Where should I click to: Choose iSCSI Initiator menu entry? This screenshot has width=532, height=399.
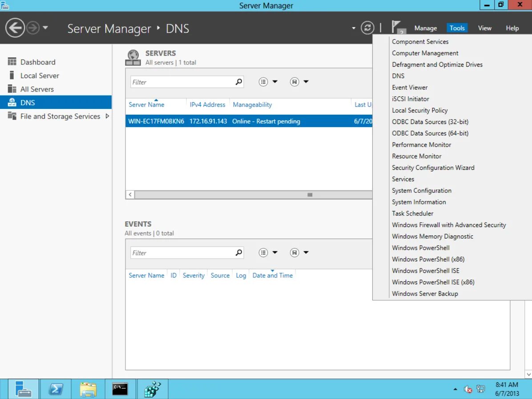pos(410,99)
